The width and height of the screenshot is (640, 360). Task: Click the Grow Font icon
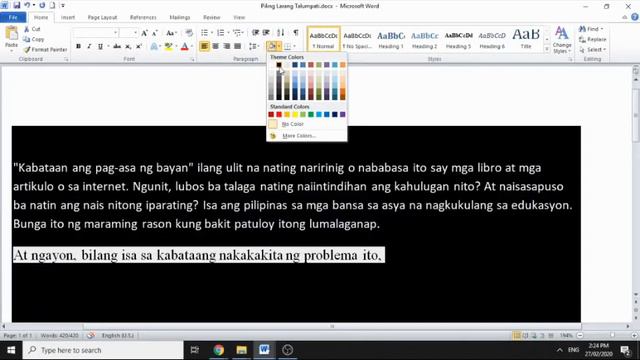tap(144, 33)
